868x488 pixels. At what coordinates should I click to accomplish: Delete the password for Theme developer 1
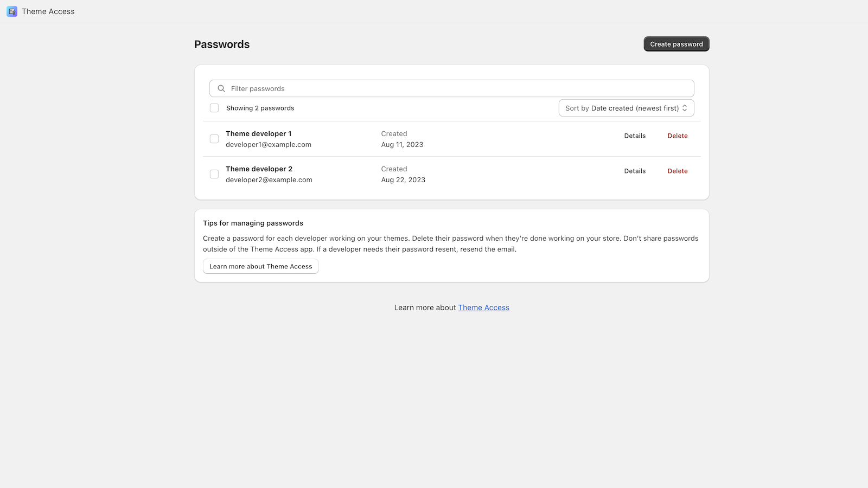pos(677,136)
